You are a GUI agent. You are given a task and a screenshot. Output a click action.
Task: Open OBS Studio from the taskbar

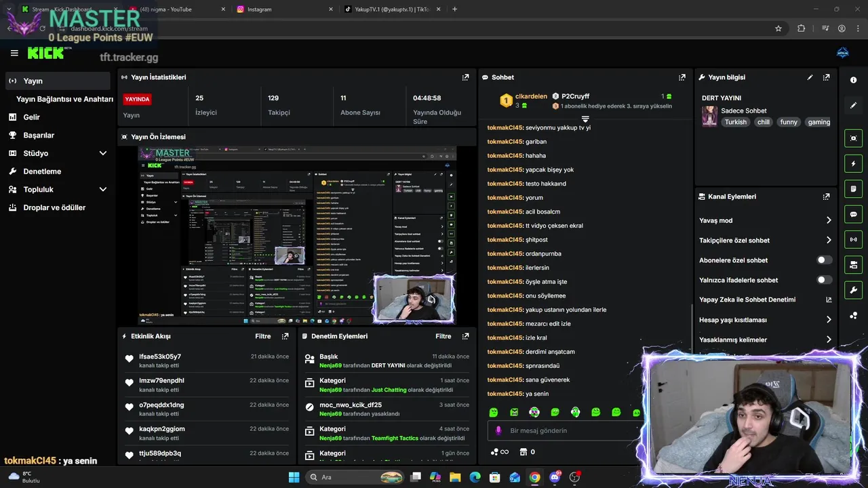(575, 477)
